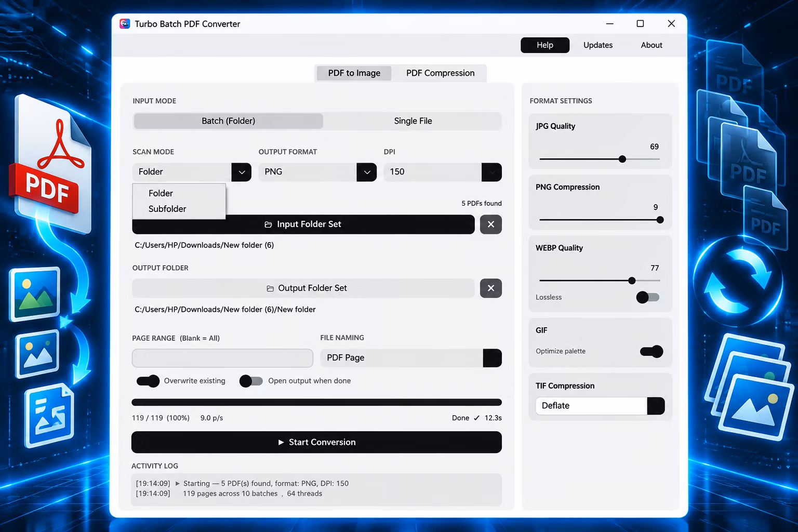
Task: Maximize the converter window
Action: coord(640,24)
